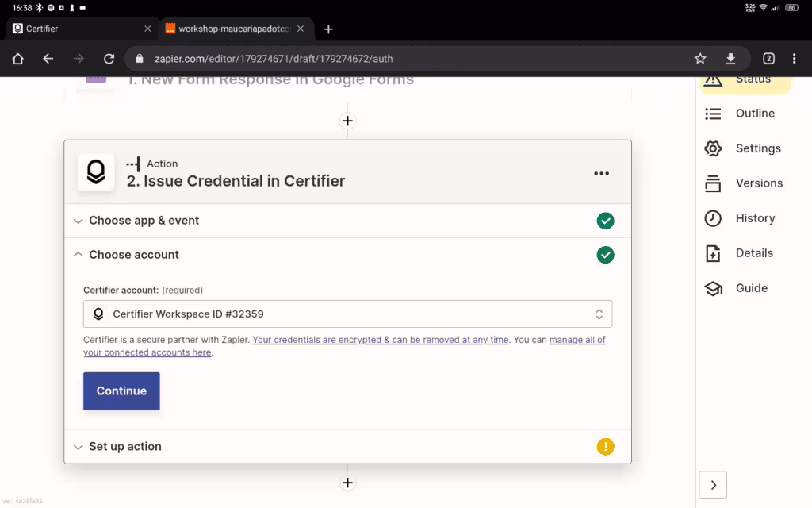Click the step title Issue Credential in Certifier
This screenshot has height=508, width=812.
click(236, 181)
